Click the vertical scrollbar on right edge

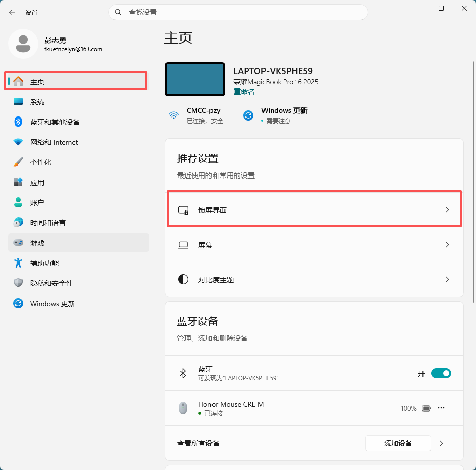click(x=474, y=182)
